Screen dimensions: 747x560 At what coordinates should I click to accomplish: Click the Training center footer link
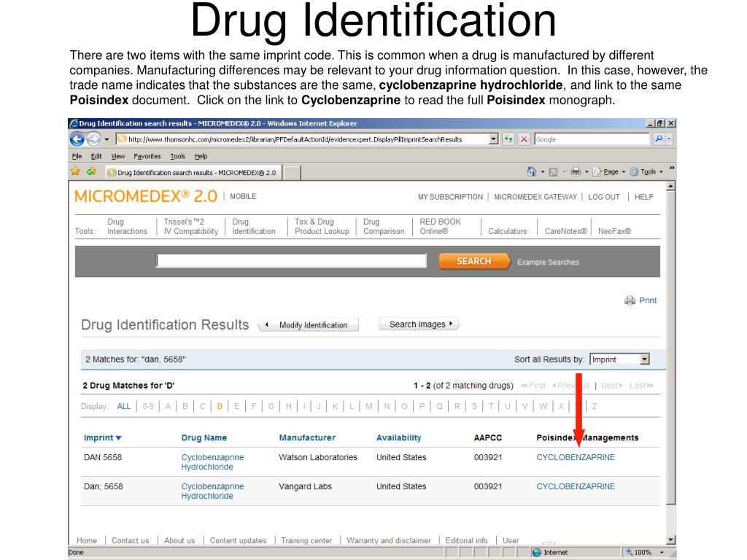click(x=306, y=540)
